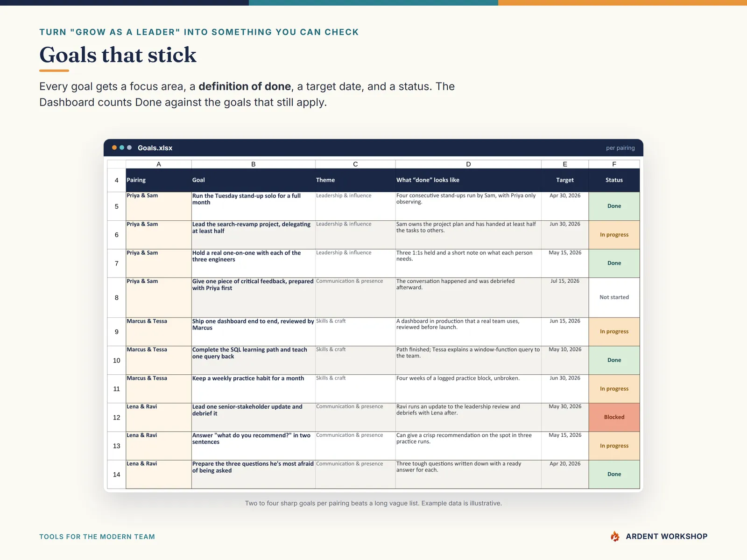Click the 'Goals that stick' heading
This screenshot has width=747, height=560.
118,55
